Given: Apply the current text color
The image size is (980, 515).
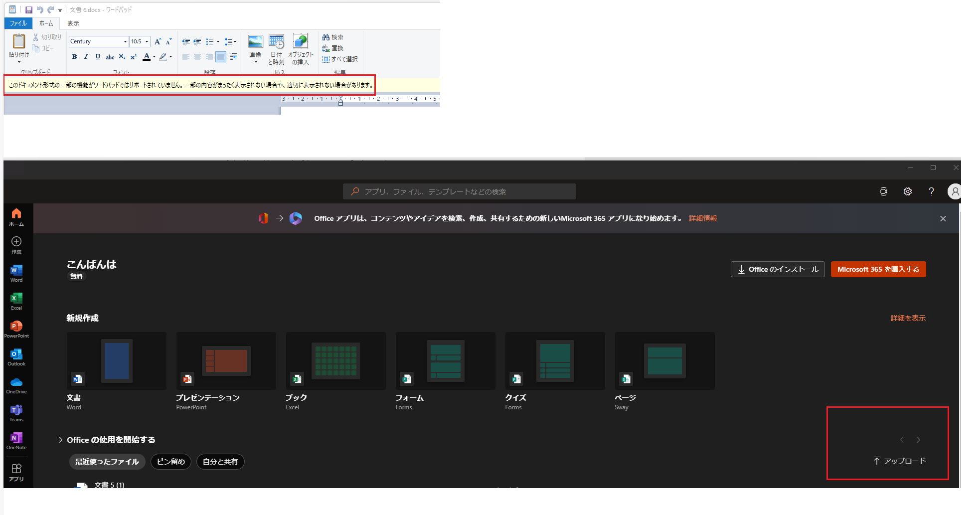Looking at the screenshot, I should pyautogui.click(x=147, y=57).
